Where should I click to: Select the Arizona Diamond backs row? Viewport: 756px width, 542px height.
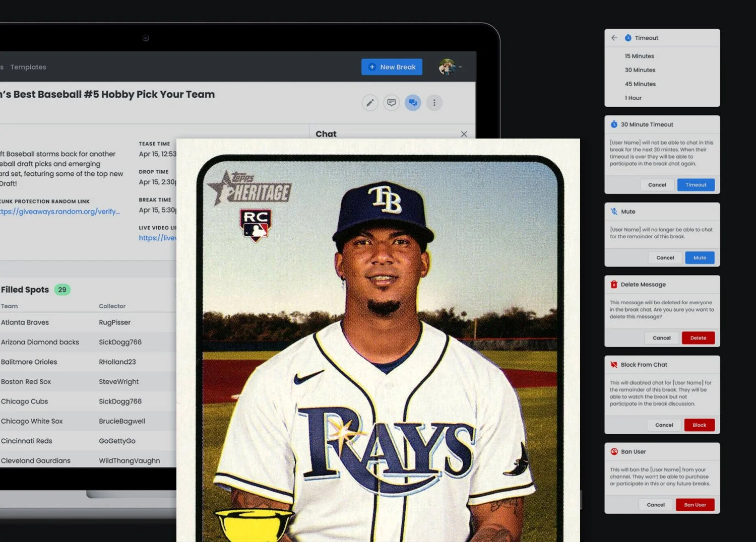pos(88,342)
